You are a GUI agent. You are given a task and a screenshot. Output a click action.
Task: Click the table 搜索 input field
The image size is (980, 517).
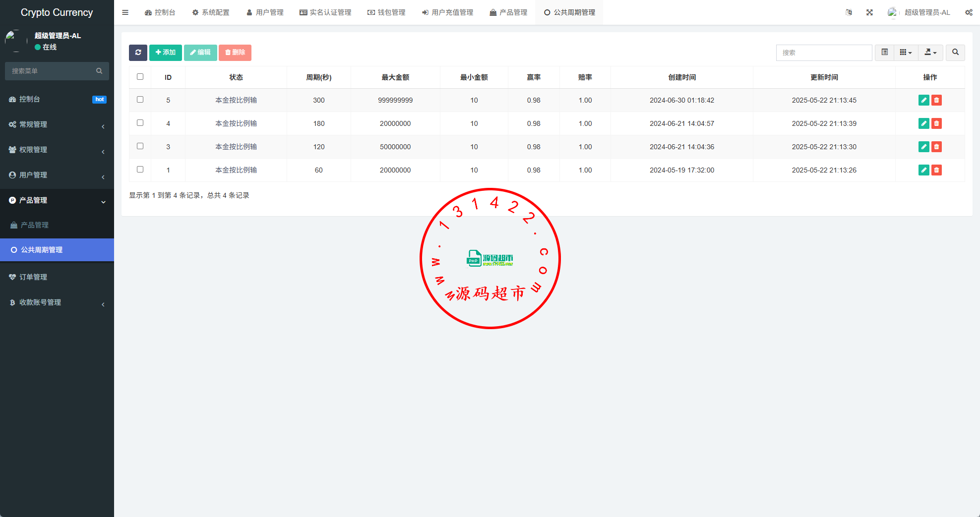coord(824,53)
